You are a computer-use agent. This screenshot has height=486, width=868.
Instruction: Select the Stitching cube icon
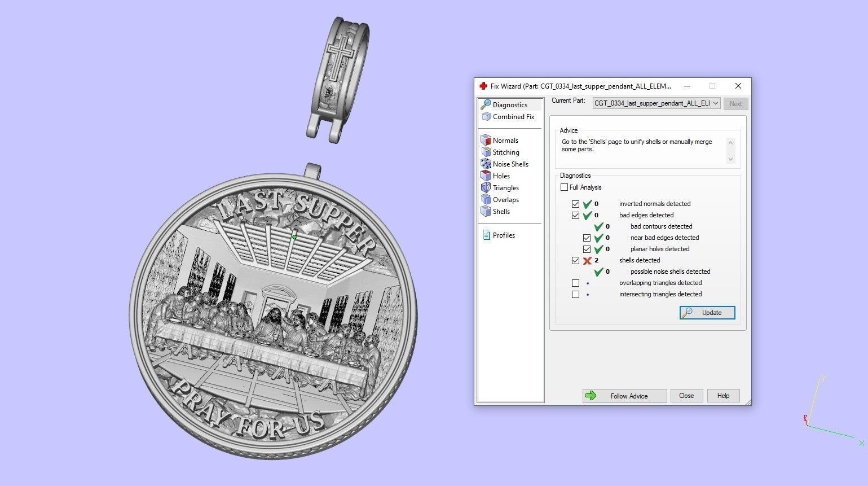point(486,152)
